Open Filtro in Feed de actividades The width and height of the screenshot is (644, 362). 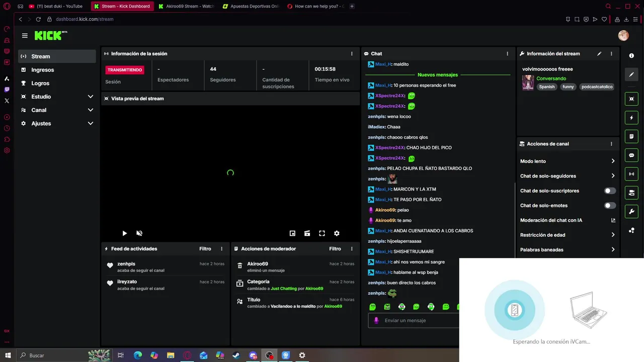[205, 249]
